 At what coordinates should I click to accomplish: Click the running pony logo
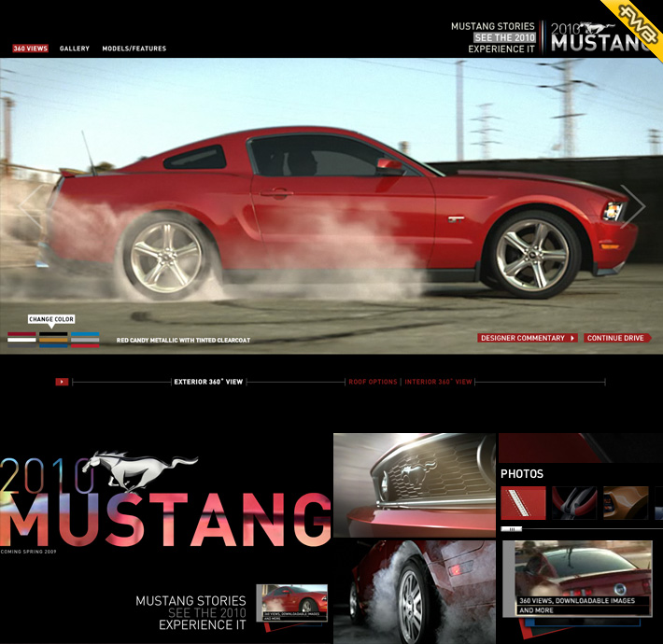click(139, 469)
